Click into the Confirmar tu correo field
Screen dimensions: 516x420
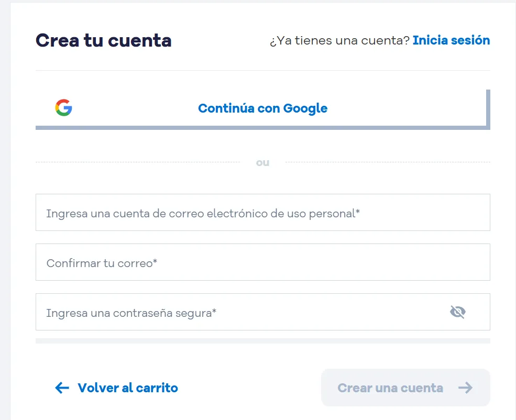262,262
